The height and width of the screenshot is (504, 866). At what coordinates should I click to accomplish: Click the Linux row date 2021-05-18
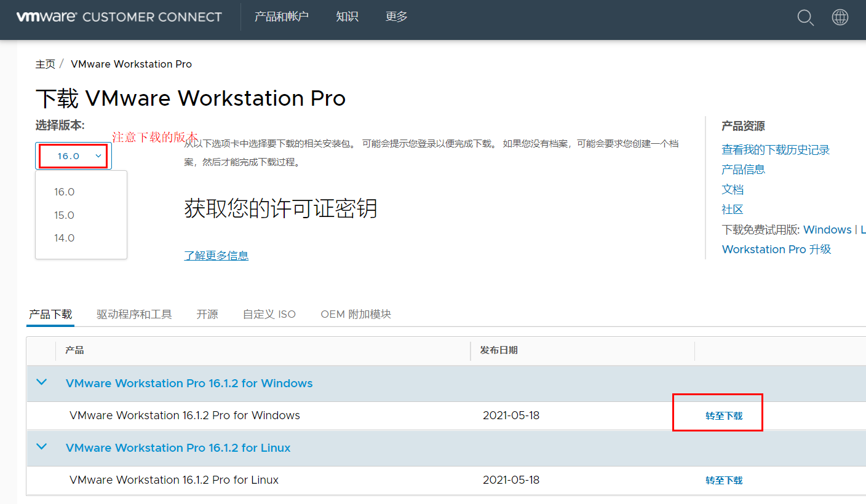coord(511,480)
